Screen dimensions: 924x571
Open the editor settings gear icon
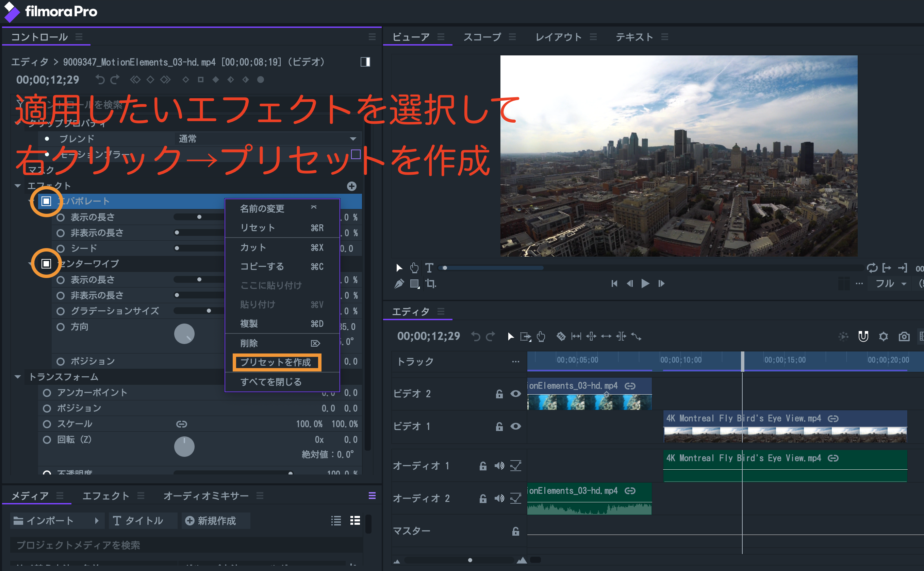click(884, 336)
